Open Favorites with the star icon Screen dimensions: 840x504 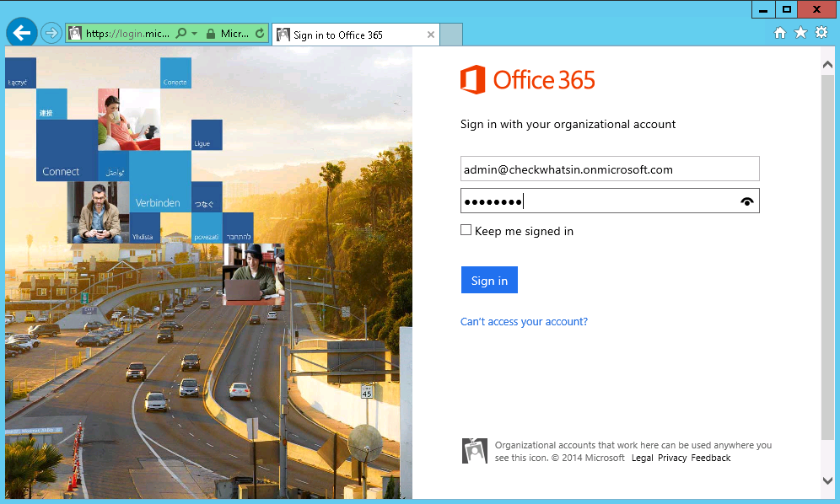tap(800, 33)
